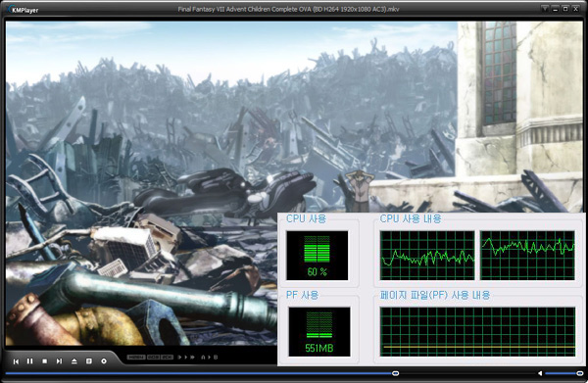The height and width of the screenshot is (383, 588).
Task: Toggle the third codec indicator badge
Action: [168, 358]
